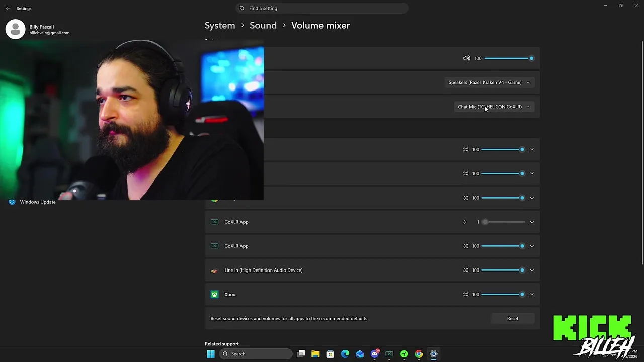
Task: Click the GoXLR App icon in the volume 1 row
Action: (215, 222)
